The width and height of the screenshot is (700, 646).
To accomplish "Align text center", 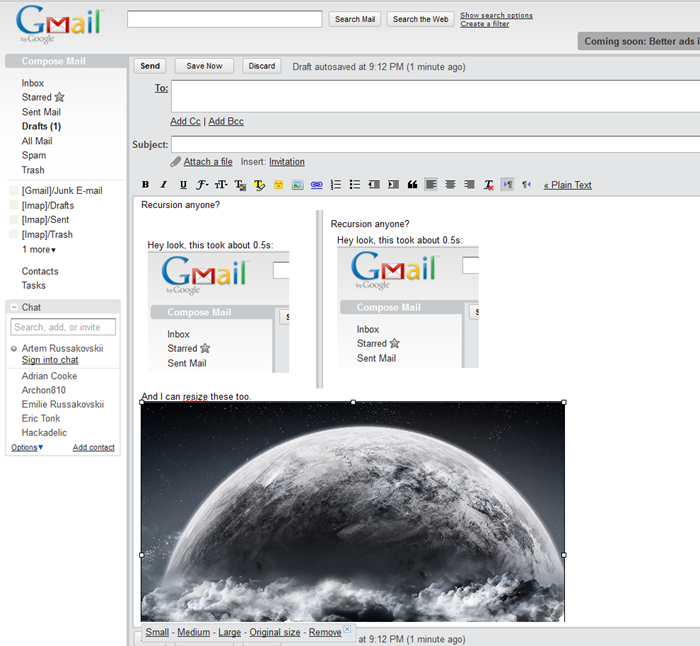I will tap(450, 185).
